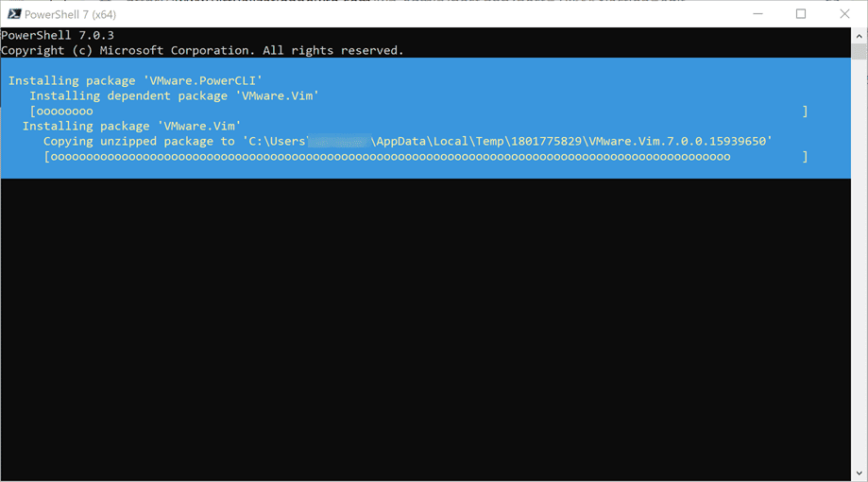Click the blurred username in the path
Screen dimensions: 868x482
(339, 141)
